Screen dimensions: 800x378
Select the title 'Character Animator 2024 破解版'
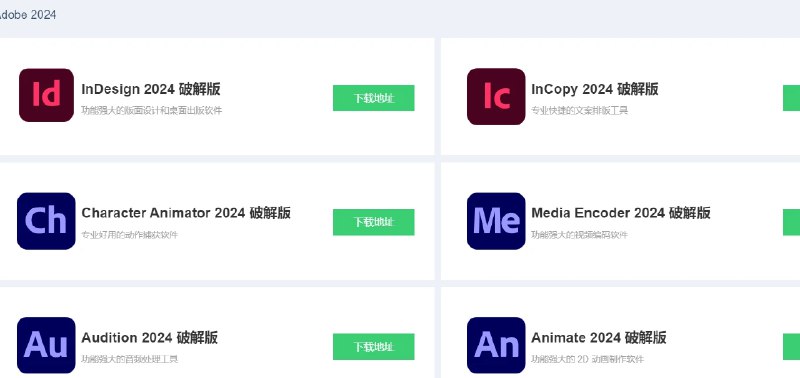pyautogui.click(x=186, y=213)
